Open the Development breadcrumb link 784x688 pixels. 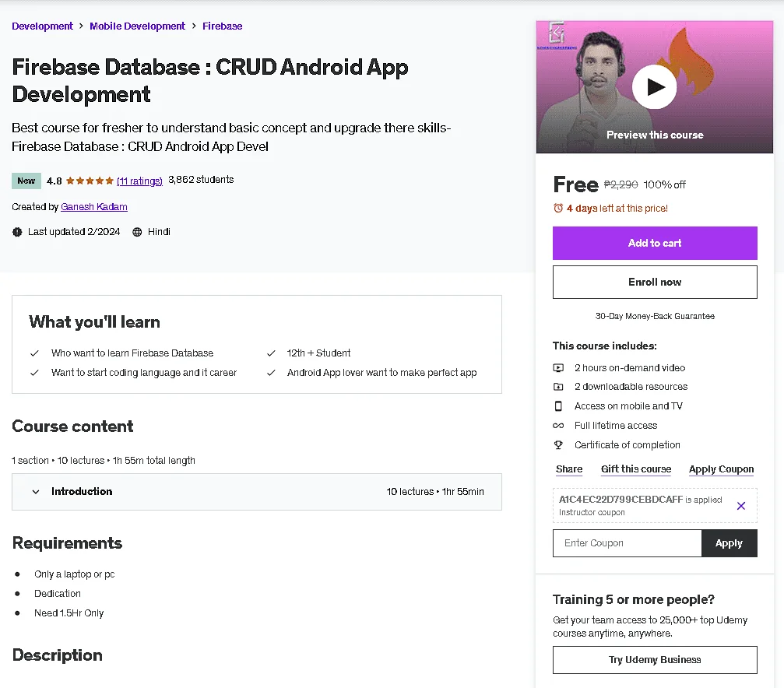(43, 26)
